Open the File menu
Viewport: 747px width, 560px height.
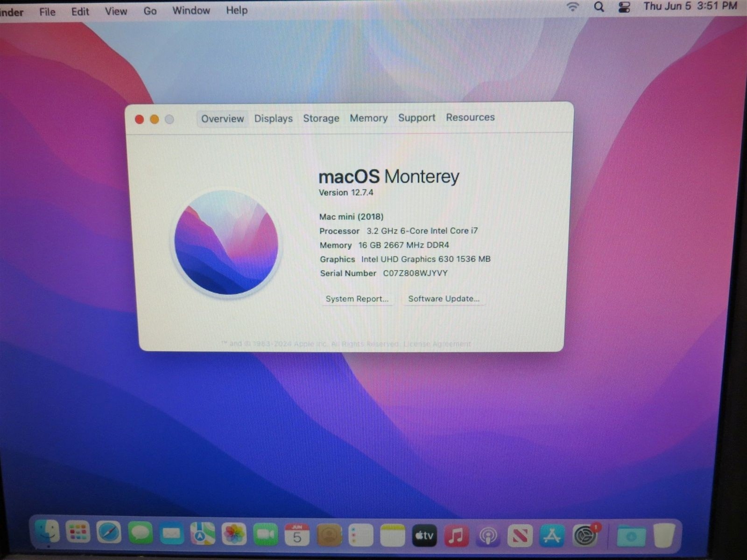pos(47,12)
